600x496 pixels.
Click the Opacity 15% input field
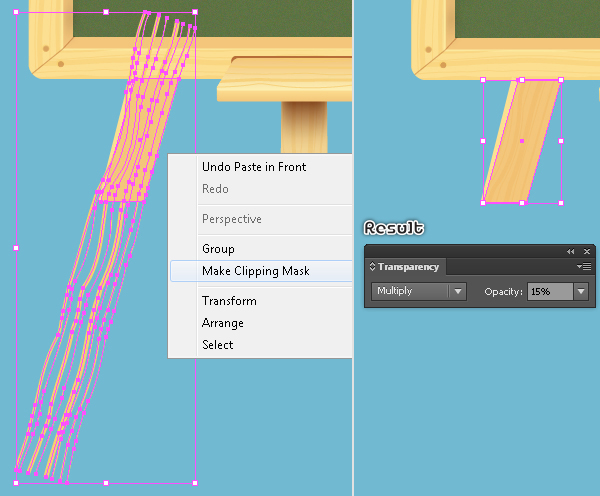[x=550, y=292]
